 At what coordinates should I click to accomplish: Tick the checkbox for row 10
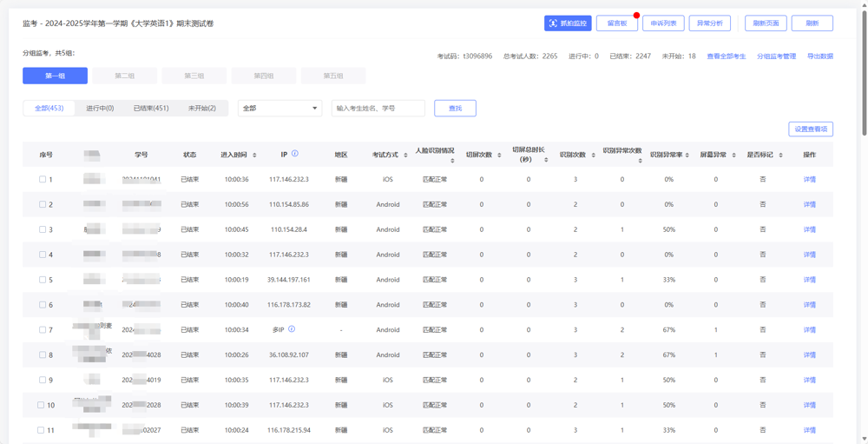point(41,405)
